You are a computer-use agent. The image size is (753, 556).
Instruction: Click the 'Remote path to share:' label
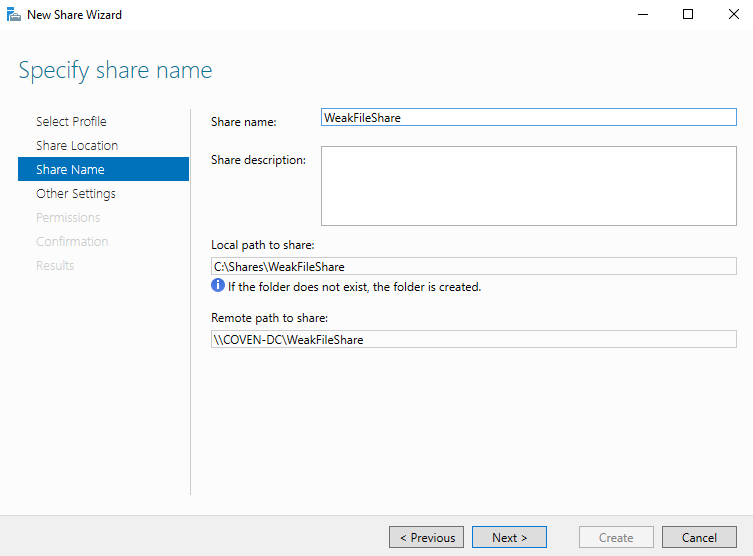tap(269, 318)
